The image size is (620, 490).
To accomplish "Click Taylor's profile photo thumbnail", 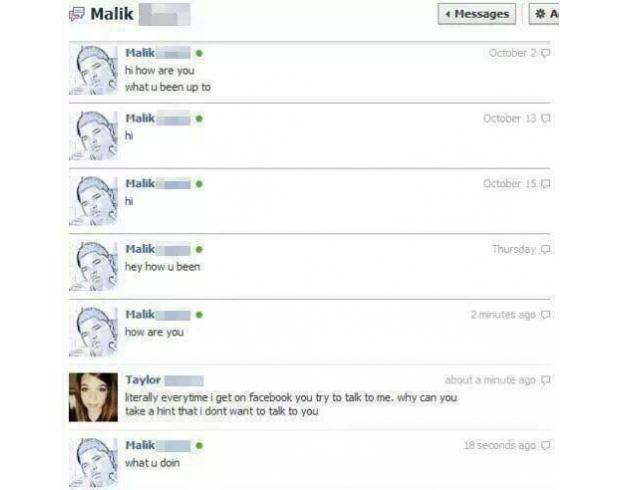I will coord(93,397).
